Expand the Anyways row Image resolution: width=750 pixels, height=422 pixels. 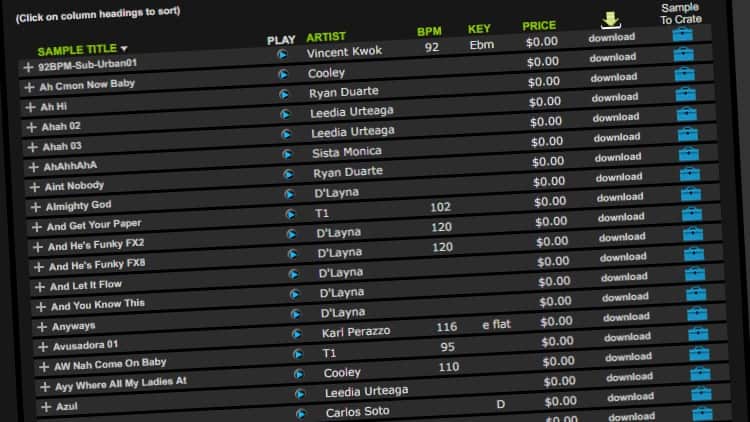pyautogui.click(x=42, y=327)
